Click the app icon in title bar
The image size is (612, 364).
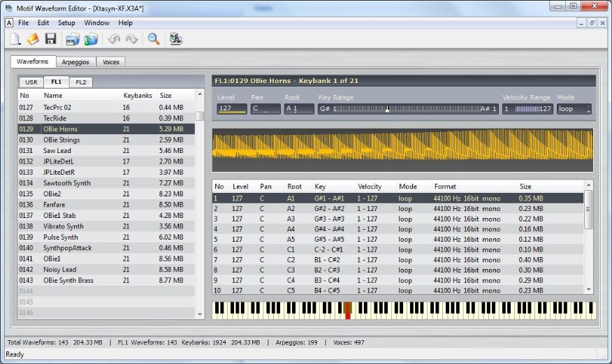pos(9,8)
